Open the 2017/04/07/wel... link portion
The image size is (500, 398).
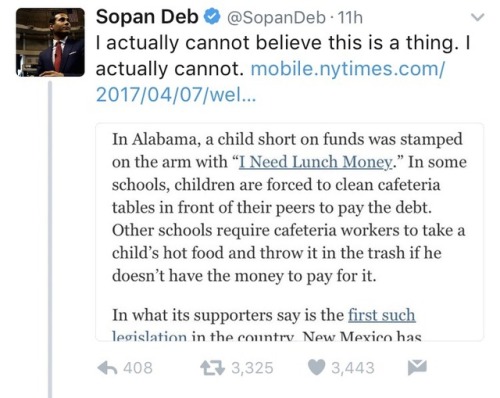pyautogui.click(x=176, y=95)
